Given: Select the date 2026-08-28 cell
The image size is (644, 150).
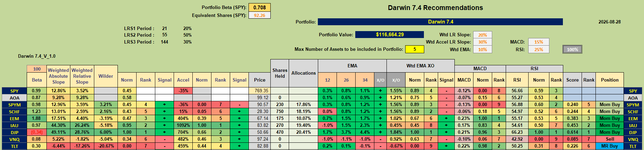Looking at the screenshot, I should [609, 22].
